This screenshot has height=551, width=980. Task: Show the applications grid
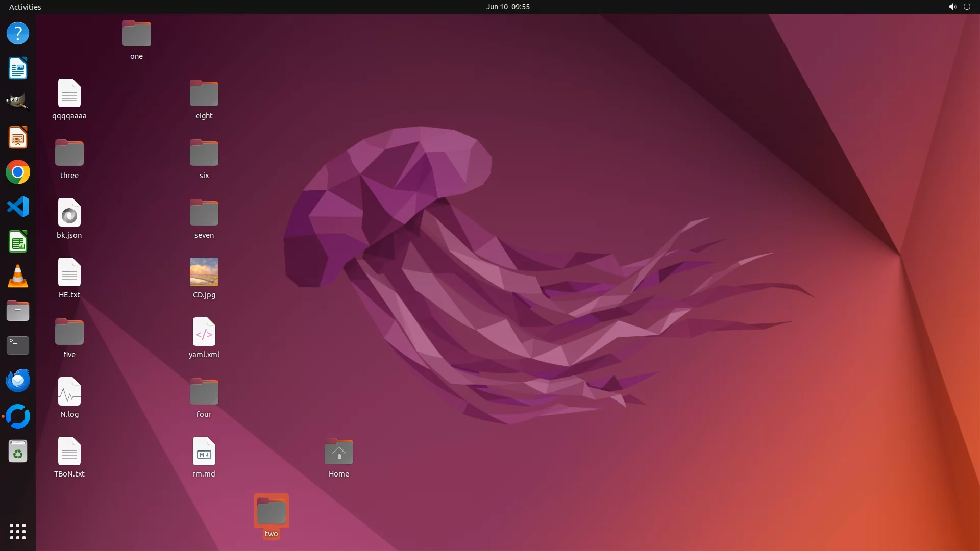tap(18, 531)
